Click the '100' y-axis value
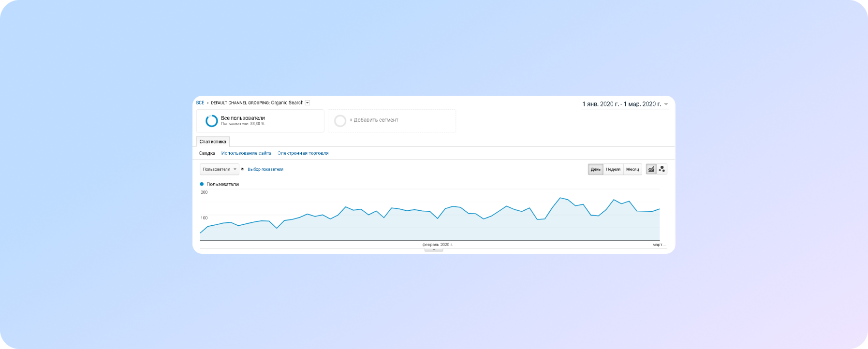 pyautogui.click(x=204, y=218)
